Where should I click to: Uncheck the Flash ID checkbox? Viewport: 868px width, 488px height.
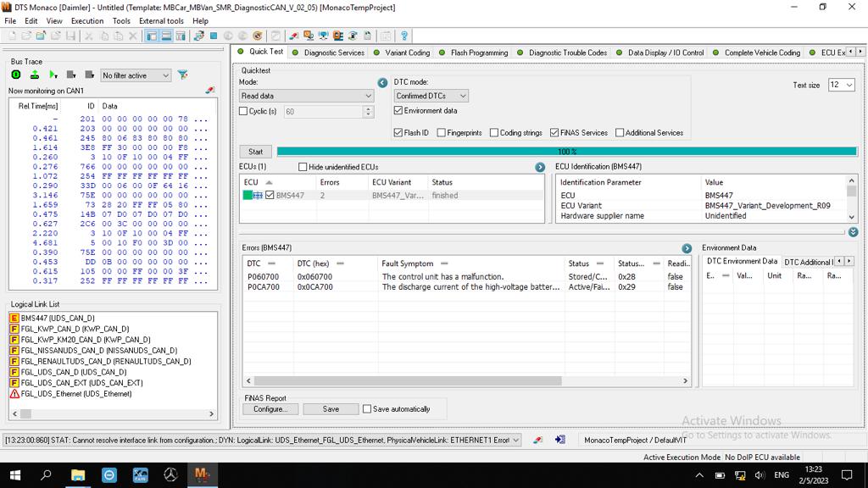398,133
